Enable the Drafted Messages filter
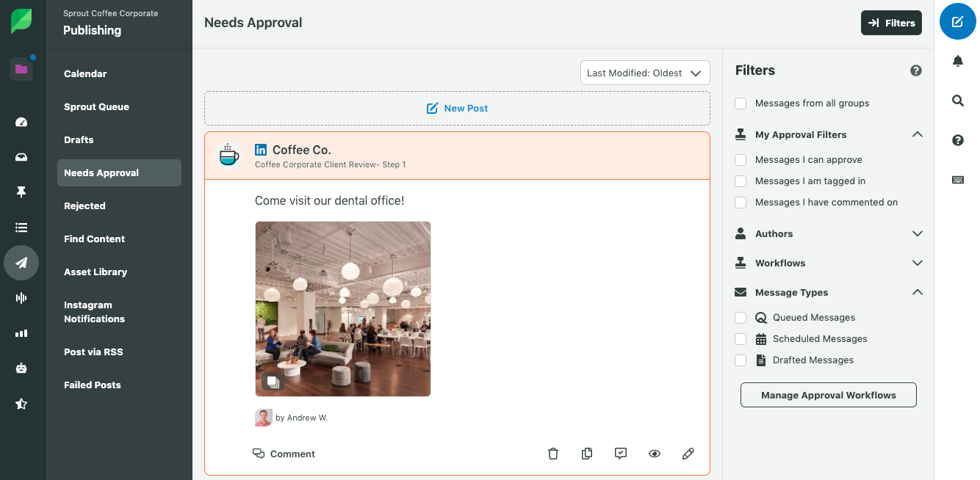 click(x=741, y=360)
